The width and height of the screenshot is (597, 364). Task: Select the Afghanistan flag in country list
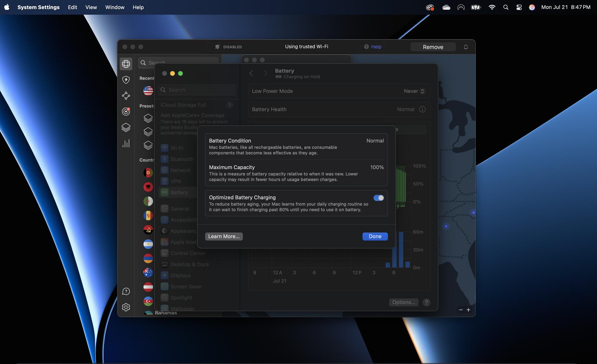click(x=148, y=173)
